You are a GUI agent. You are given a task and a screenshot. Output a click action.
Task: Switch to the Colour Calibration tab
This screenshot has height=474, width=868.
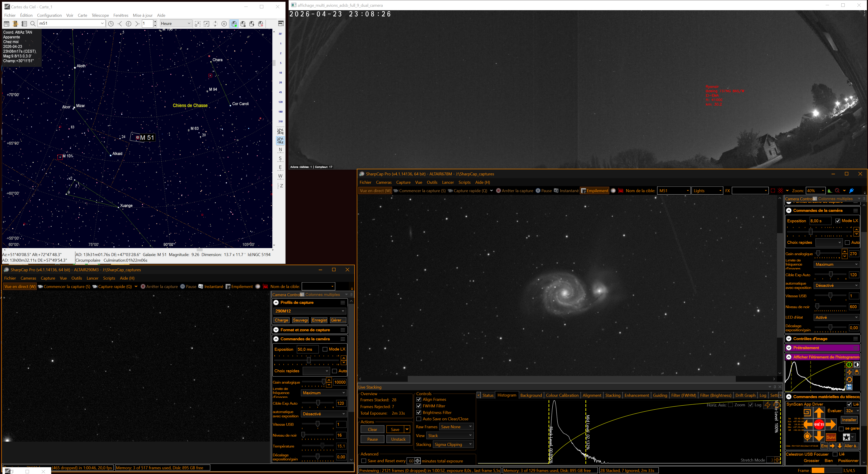click(562, 395)
